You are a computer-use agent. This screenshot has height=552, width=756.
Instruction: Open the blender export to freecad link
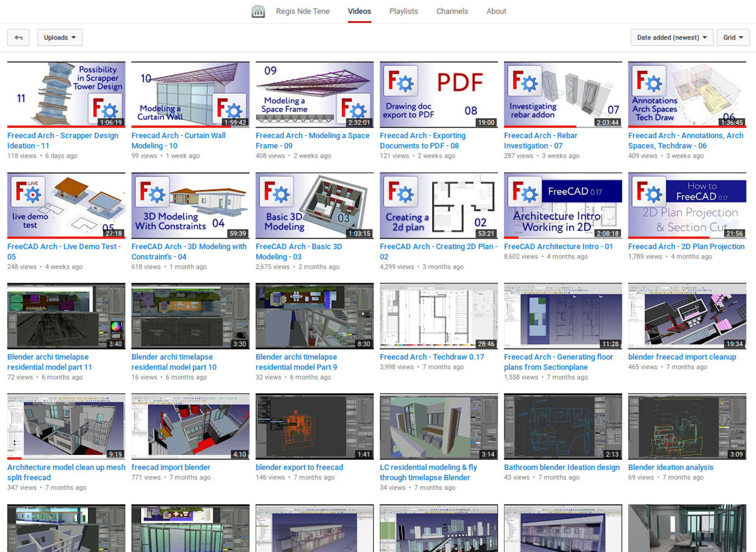tap(299, 467)
